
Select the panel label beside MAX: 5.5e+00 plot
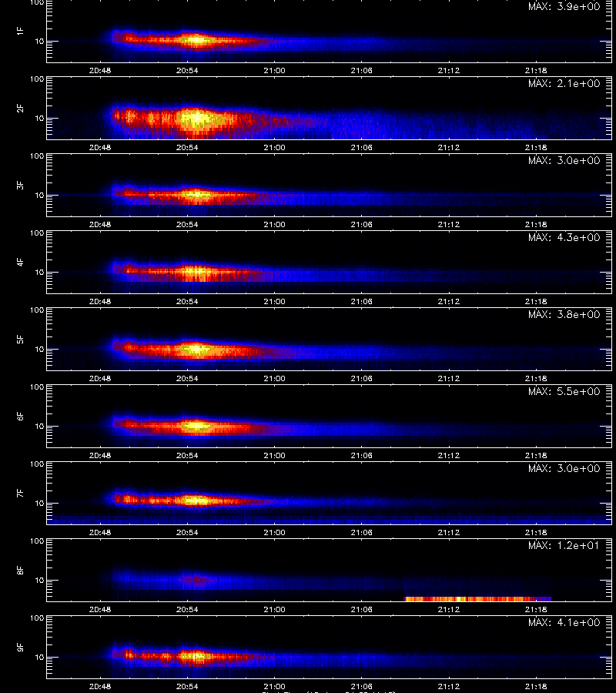[x=20, y=417]
